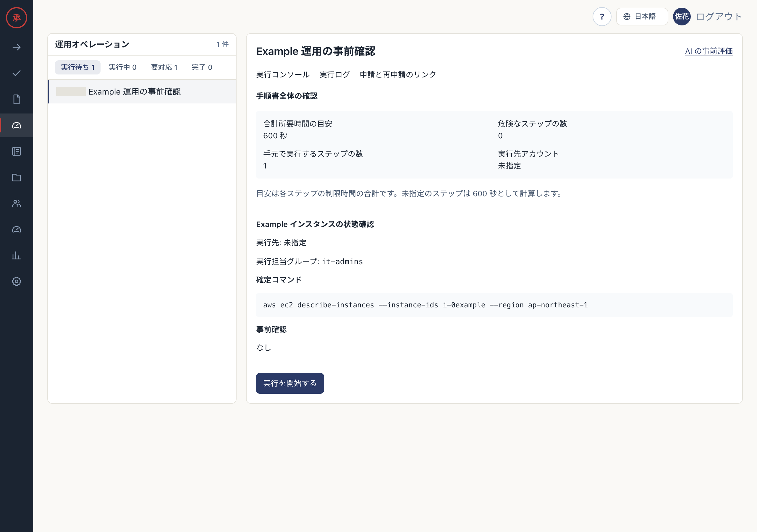This screenshot has width=757, height=532.
Task: Click the 佐花 user avatar
Action: click(x=682, y=17)
